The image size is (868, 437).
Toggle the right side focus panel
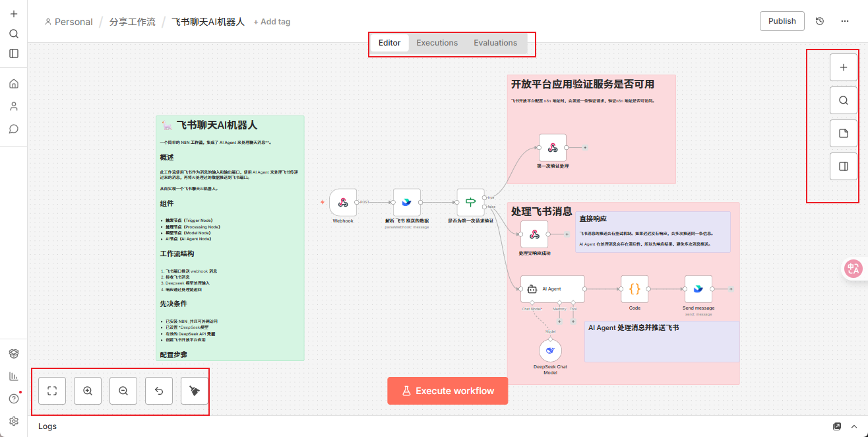[x=843, y=166]
